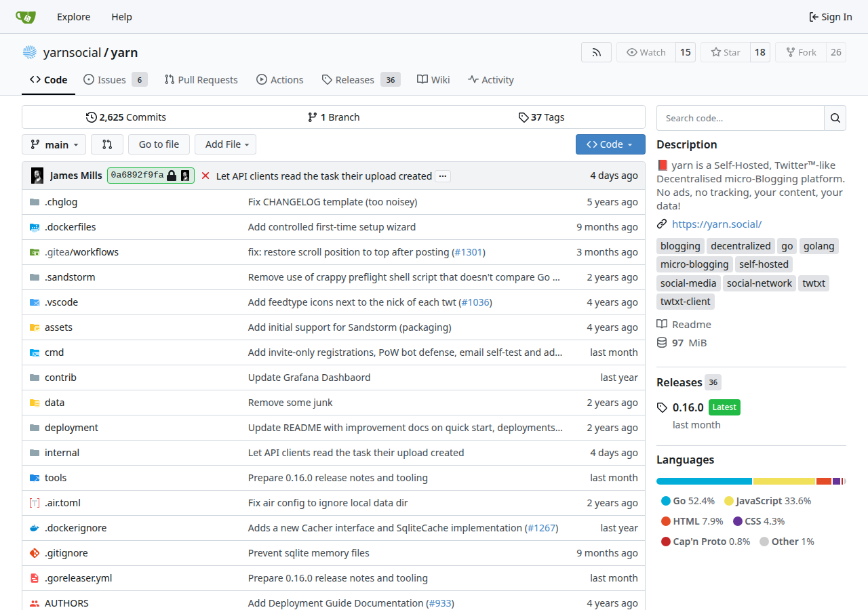Open the main branch dropdown
The height and width of the screenshot is (610, 868).
click(54, 144)
